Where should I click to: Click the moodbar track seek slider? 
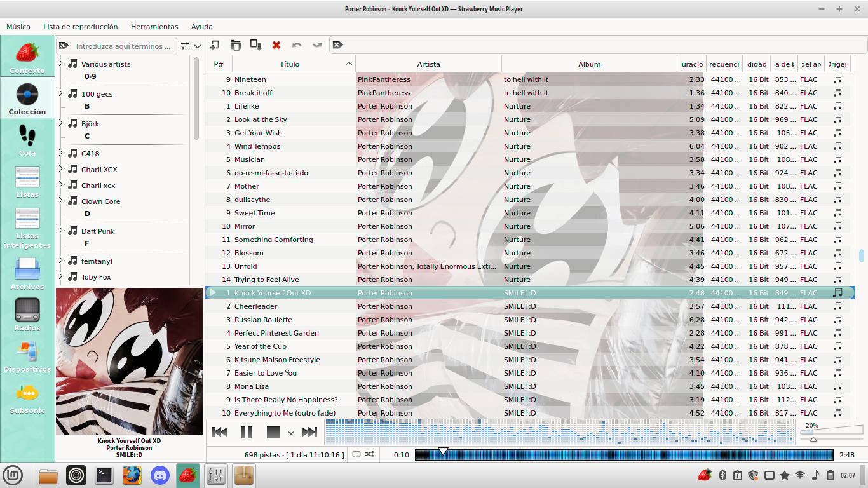click(x=624, y=455)
